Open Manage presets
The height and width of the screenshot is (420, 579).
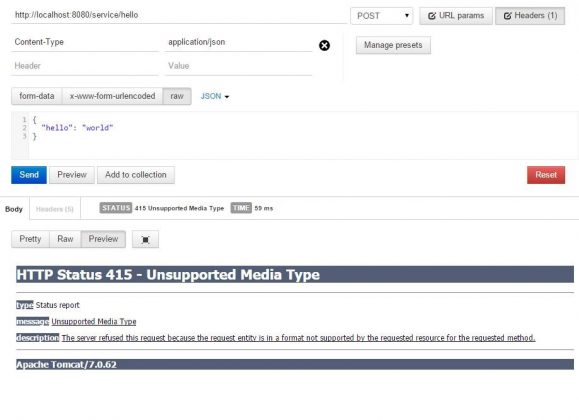coord(393,45)
